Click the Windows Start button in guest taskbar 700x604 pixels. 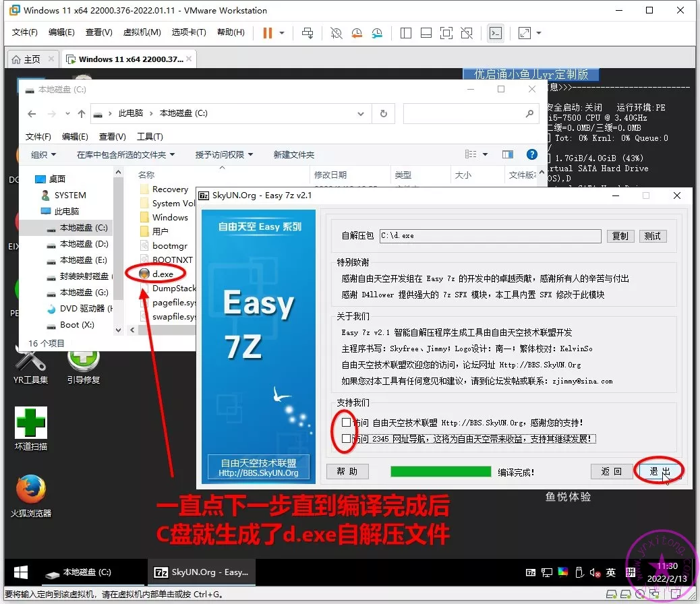tap(21, 572)
